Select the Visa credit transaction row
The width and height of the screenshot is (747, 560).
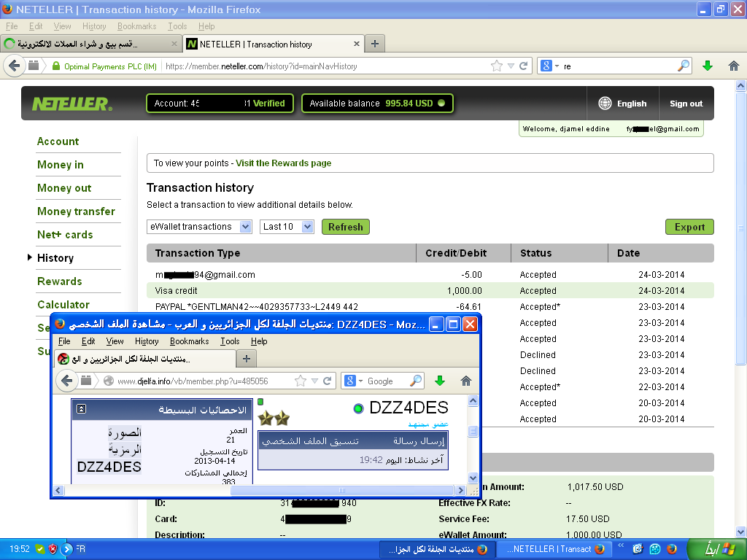430,290
